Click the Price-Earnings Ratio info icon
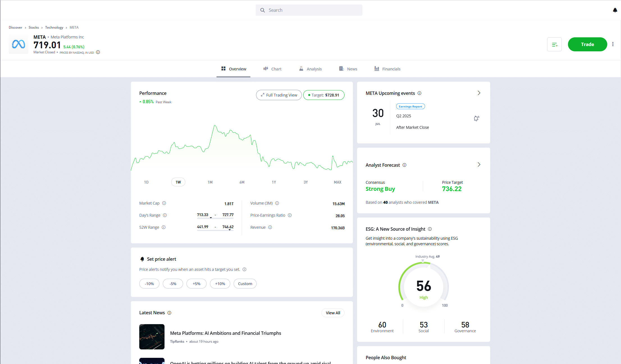Viewport: 621px width, 364px height. (x=290, y=215)
